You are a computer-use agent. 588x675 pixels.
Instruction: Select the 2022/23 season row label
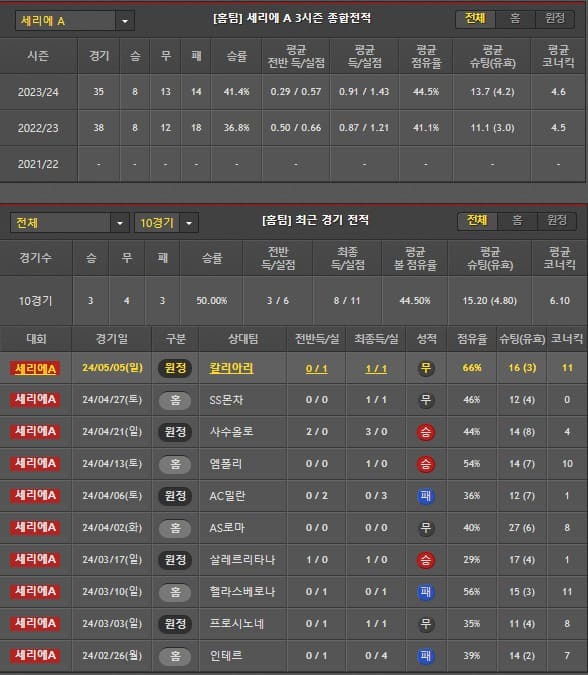click(38, 128)
